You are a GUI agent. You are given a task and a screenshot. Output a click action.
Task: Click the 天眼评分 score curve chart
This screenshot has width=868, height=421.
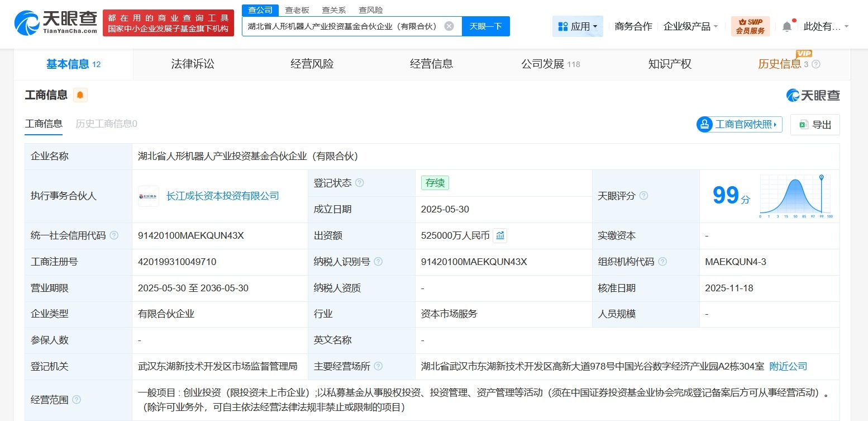point(794,195)
